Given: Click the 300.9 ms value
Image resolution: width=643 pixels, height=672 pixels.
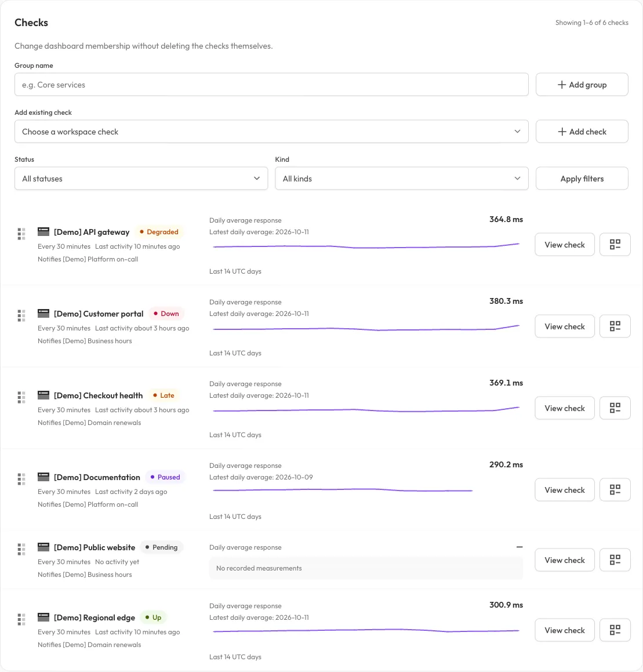Looking at the screenshot, I should [506, 605].
